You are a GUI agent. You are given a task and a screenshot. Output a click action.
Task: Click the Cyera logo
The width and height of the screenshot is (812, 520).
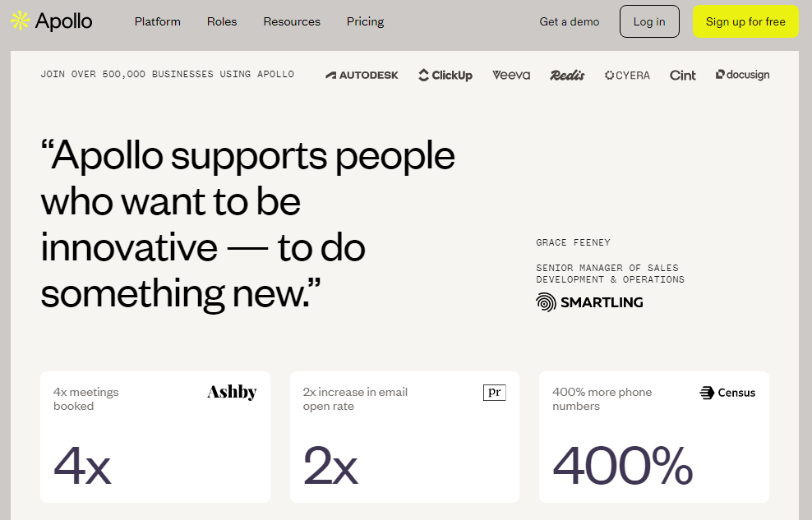tap(627, 75)
